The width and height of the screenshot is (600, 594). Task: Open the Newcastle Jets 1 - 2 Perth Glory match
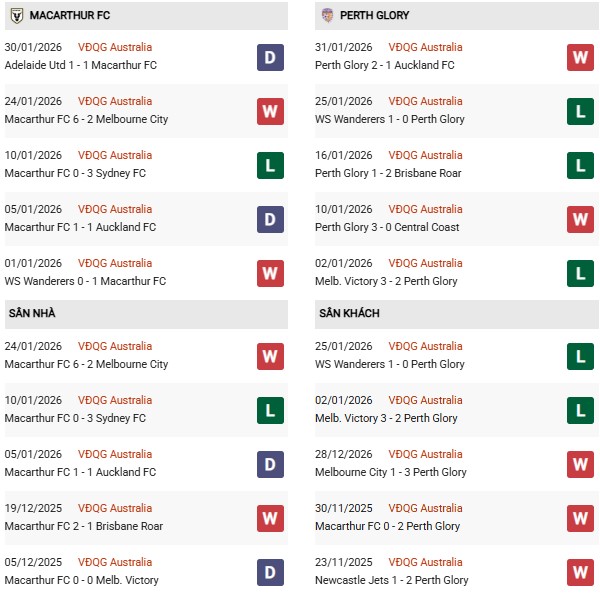tap(391, 580)
